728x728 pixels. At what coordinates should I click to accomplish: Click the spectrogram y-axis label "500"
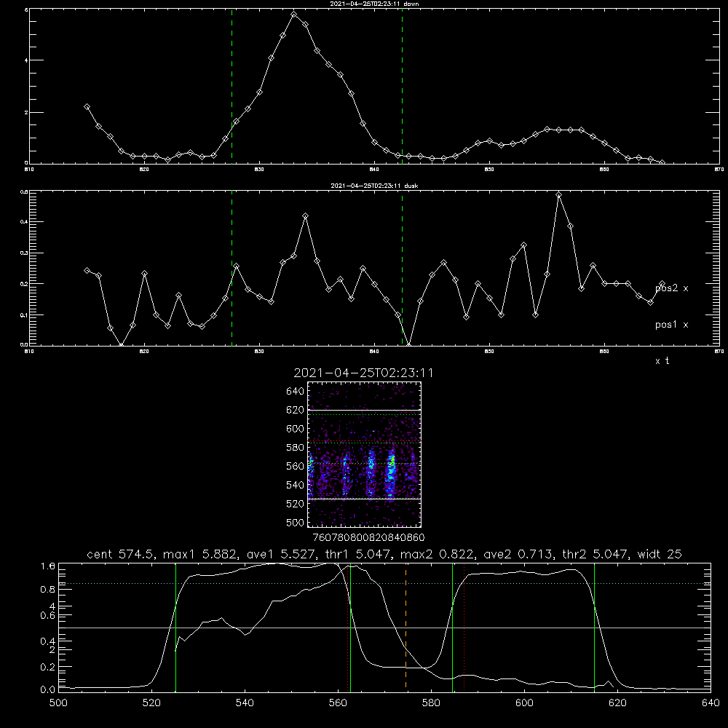(296, 523)
